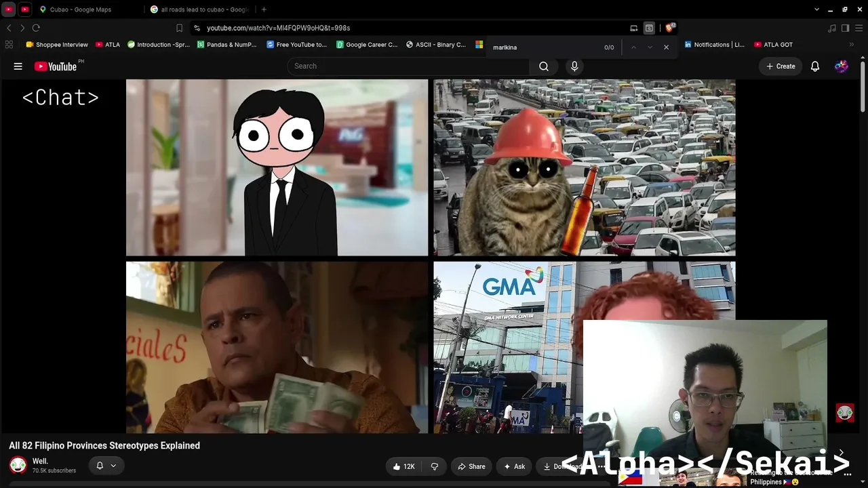
Task: Go back in browser history
Action: (x=9, y=28)
